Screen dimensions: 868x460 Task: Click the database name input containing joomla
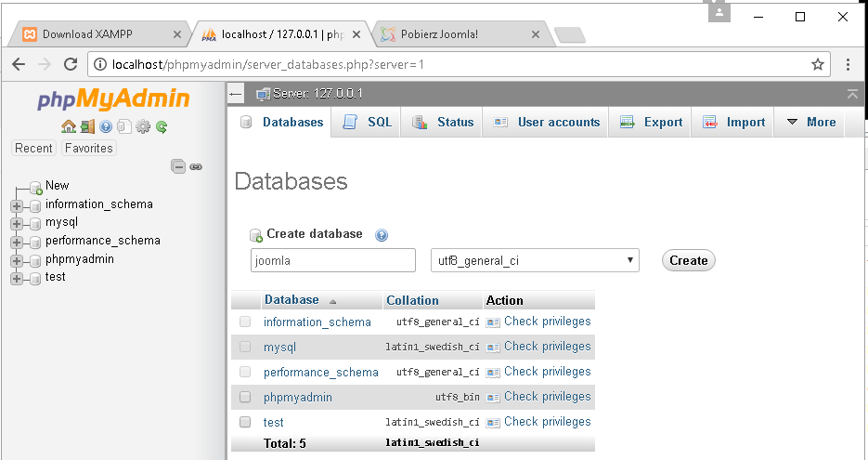[333, 260]
